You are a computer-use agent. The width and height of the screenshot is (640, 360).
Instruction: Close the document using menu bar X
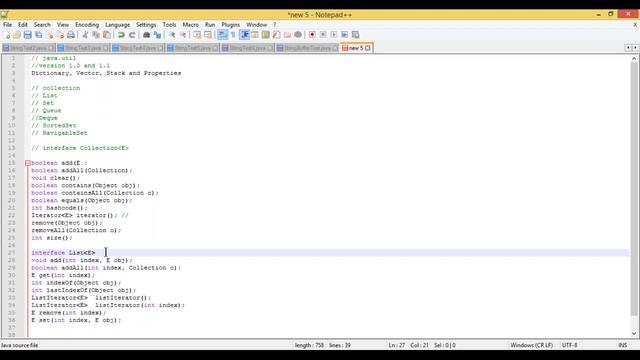point(635,25)
